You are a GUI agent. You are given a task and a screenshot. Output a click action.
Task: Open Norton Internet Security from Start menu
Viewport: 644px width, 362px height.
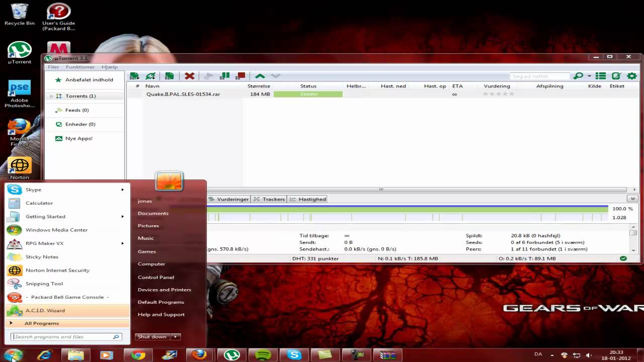coord(67,270)
